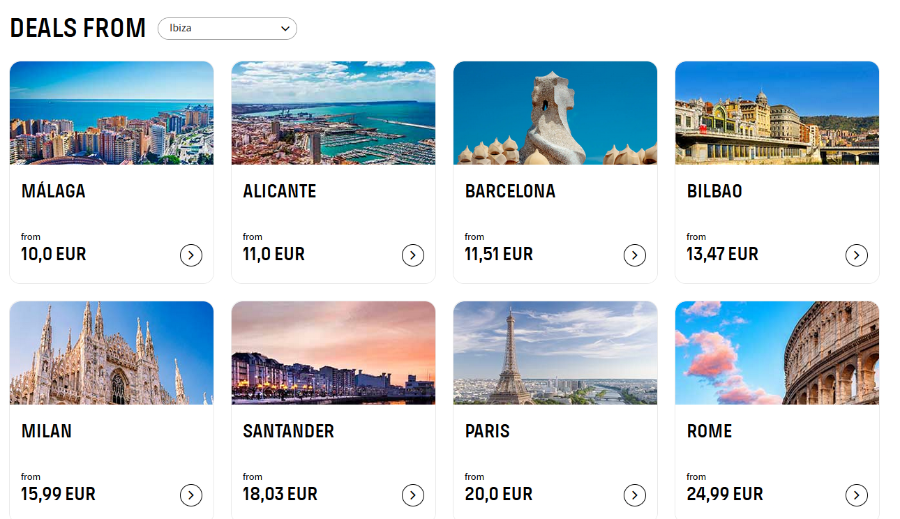Viewport: 900px width, 519px height.
Task: Open the Alicante harbor photo
Action: [333, 113]
